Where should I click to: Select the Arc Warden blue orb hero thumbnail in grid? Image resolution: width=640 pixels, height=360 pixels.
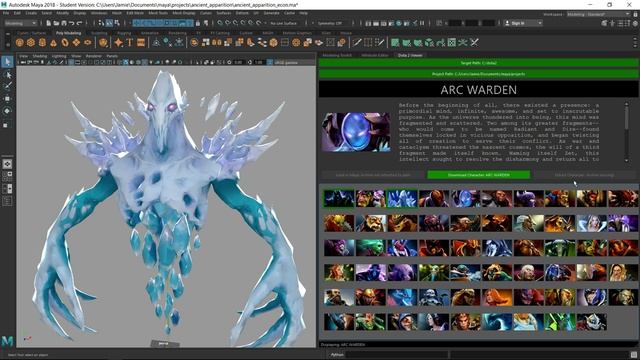point(465,199)
